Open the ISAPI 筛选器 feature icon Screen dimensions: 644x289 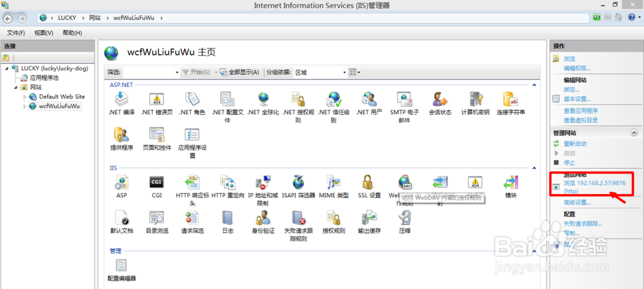point(298,183)
